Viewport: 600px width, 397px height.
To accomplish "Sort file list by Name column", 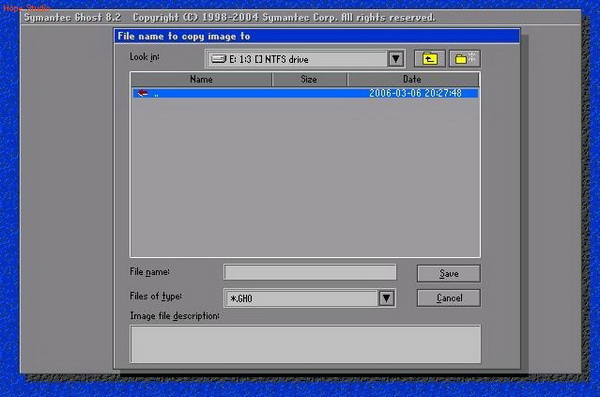I will tap(201, 79).
